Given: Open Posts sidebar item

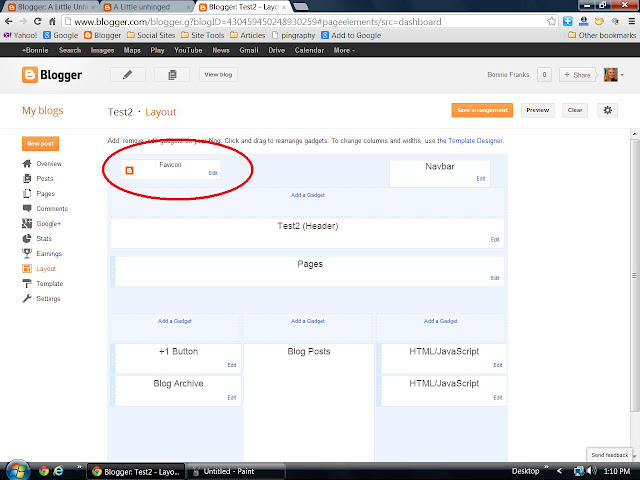Looking at the screenshot, I should tap(38, 179).
